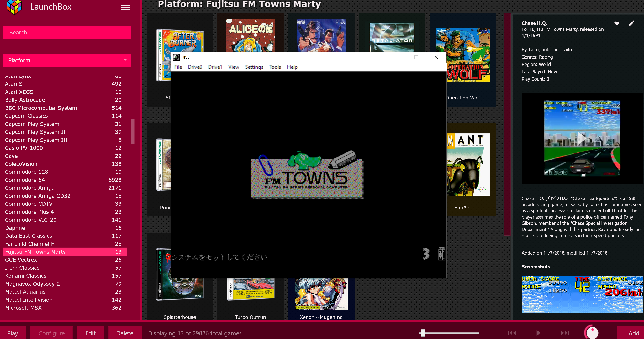Select the Retaliator box art
The height and width of the screenshot is (339, 644).
(x=392, y=37)
